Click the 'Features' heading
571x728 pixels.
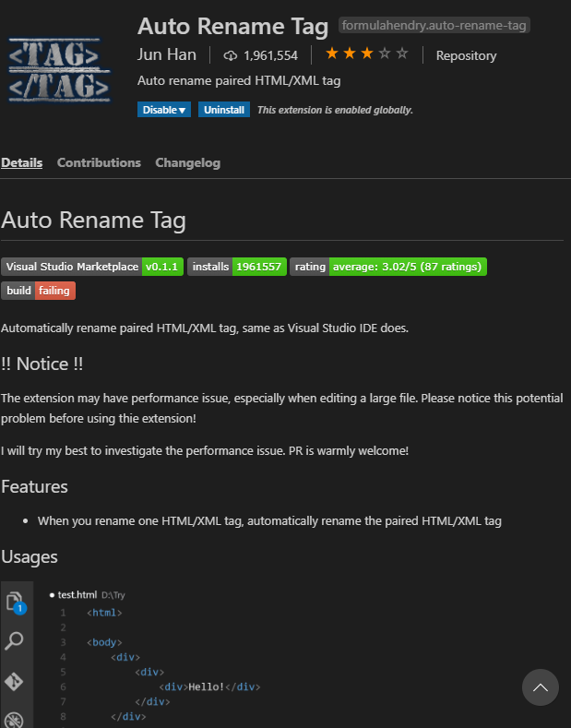(34, 486)
